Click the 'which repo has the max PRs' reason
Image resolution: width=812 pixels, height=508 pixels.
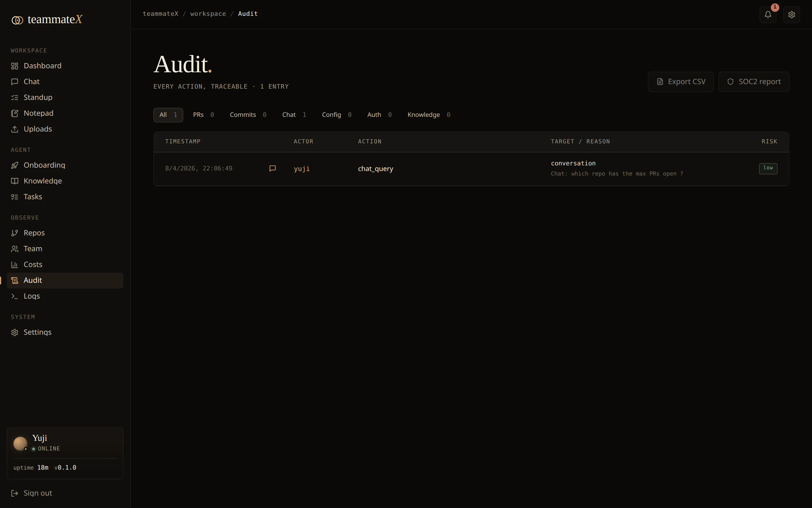click(x=617, y=174)
